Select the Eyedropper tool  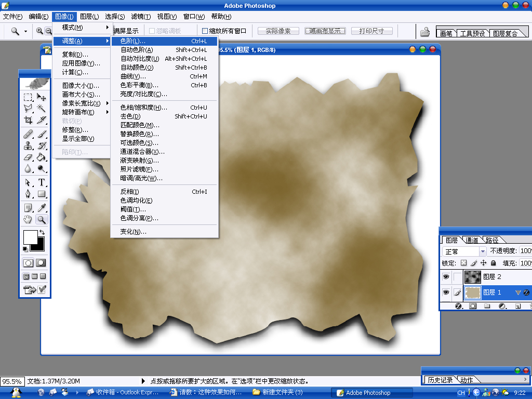(x=42, y=208)
